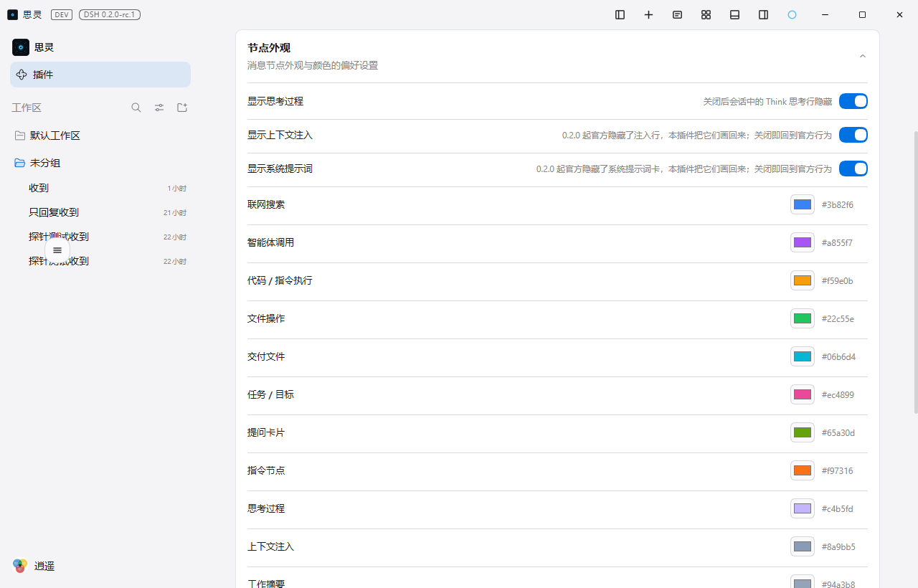Disable the 显示上下文注入 toggle
Image resolution: width=918 pixels, height=588 pixels.
(x=853, y=135)
